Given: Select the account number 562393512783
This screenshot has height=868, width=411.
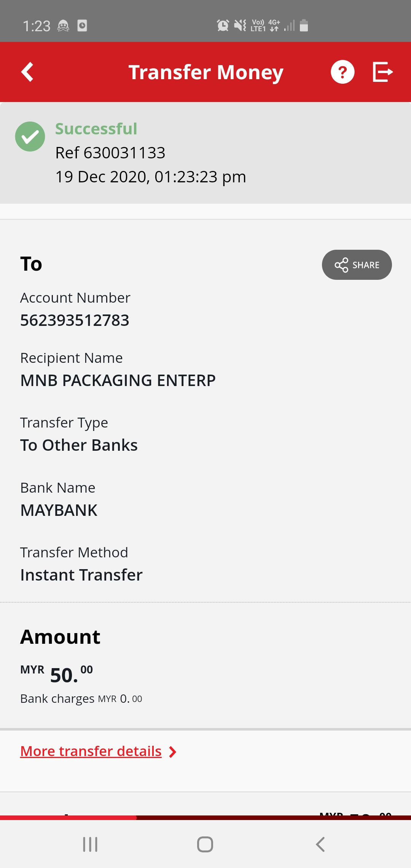Looking at the screenshot, I should [75, 320].
